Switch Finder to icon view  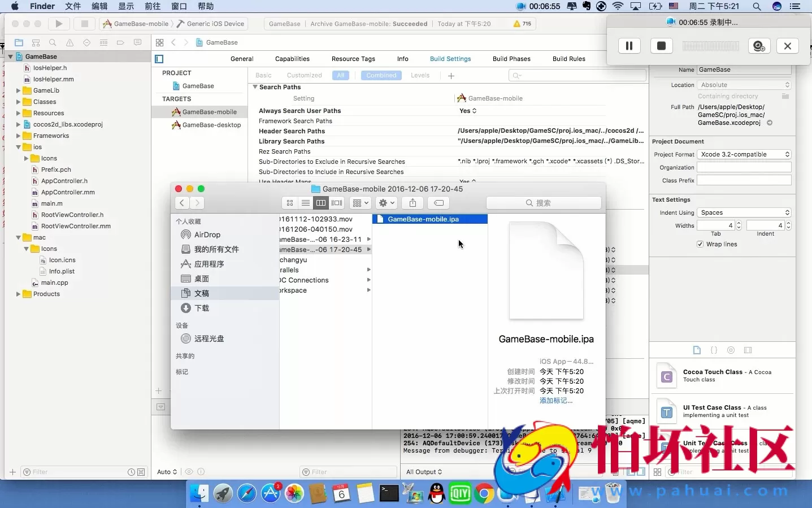coord(290,203)
